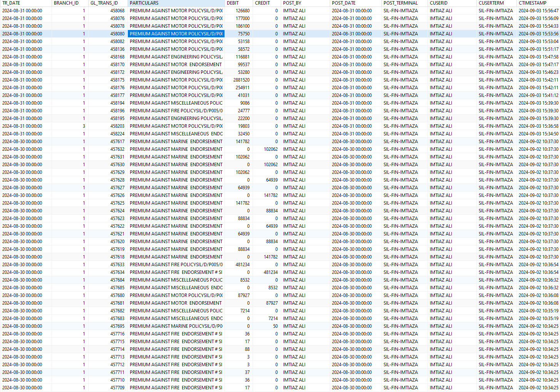Click the DEBIT column header
The image size is (560, 392).
pyautogui.click(x=239, y=3)
